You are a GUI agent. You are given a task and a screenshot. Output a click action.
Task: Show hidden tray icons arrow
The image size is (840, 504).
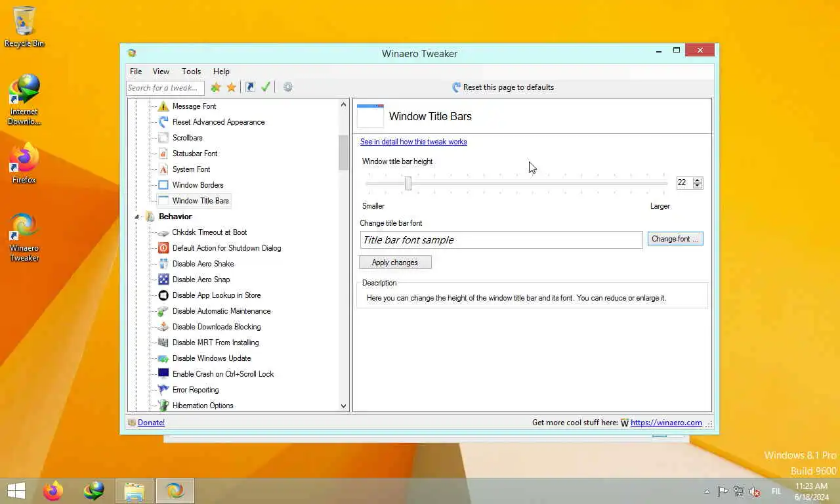pyautogui.click(x=707, y=492)
